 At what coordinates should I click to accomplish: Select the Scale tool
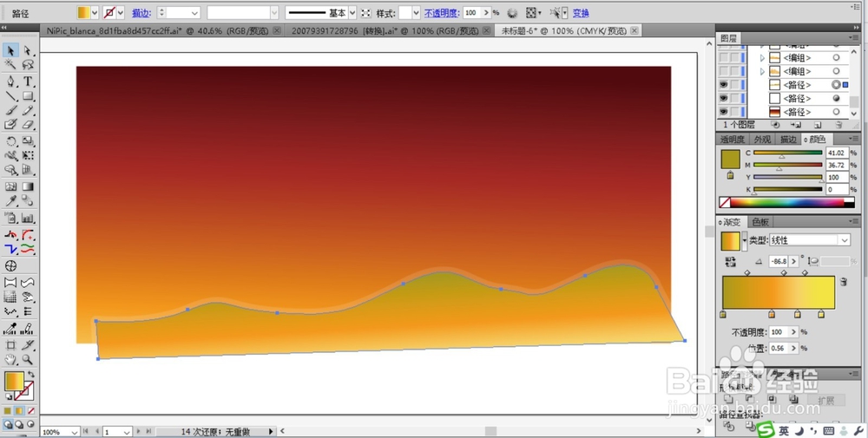[x=28, y=141]
